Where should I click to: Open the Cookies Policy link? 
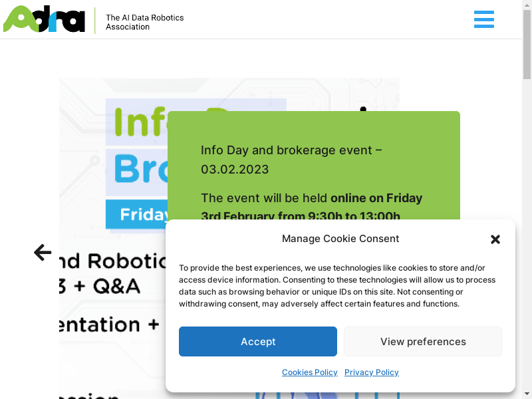[x=309, y=372]
